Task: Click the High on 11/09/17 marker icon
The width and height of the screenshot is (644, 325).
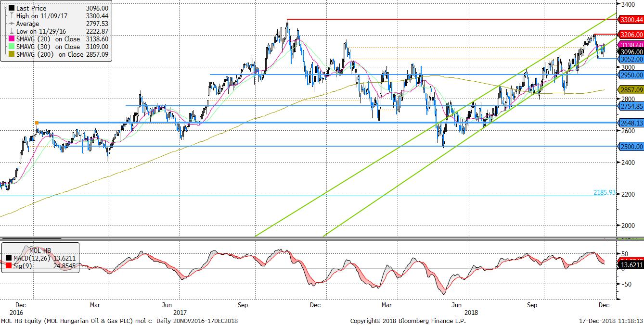Action: (x=11, y=16)
